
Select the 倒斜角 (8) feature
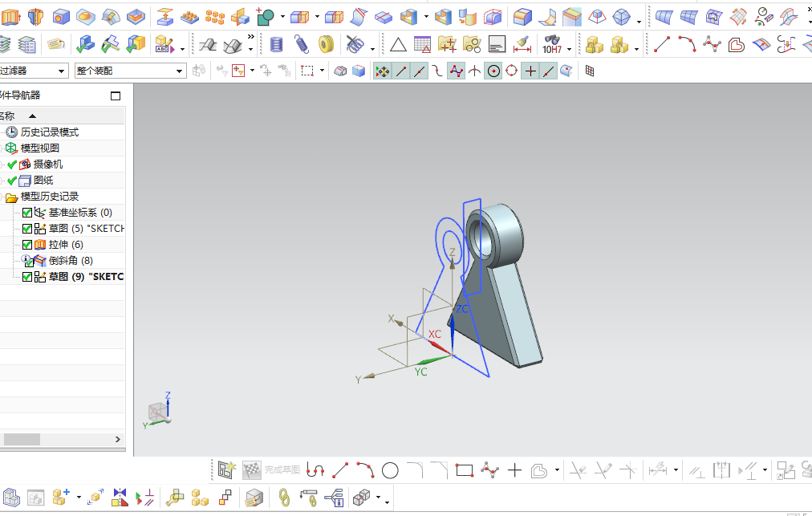pyautogui.click(x=71, y=261)
